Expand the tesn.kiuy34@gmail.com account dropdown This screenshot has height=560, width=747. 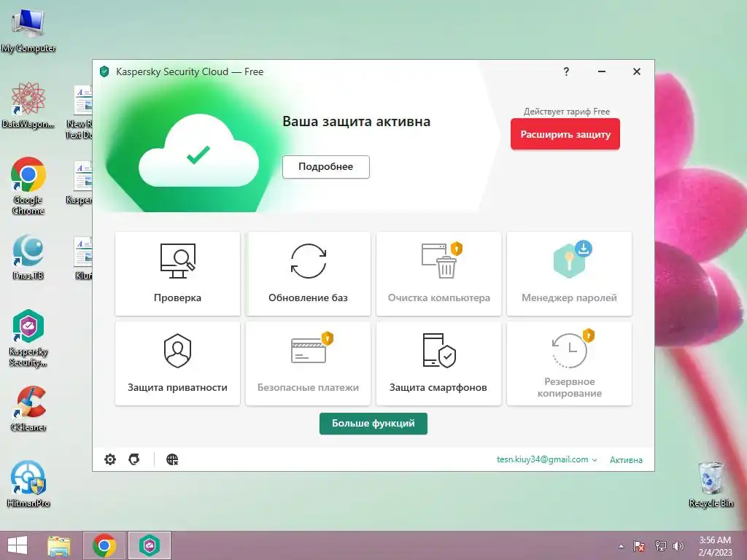point(546,459)
